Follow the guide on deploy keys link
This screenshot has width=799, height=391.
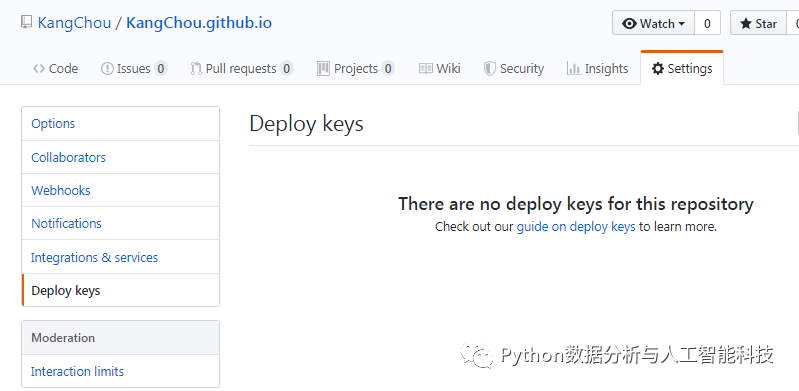(x=576, y=227)
